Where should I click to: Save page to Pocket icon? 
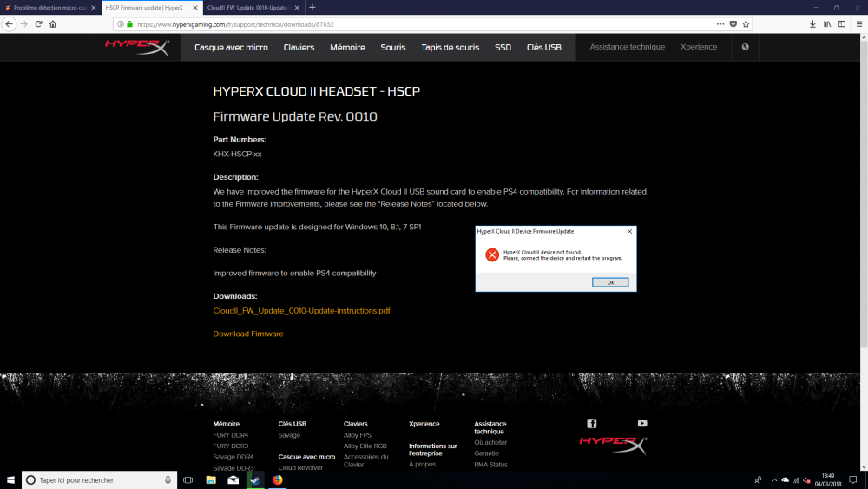(733, 23)
